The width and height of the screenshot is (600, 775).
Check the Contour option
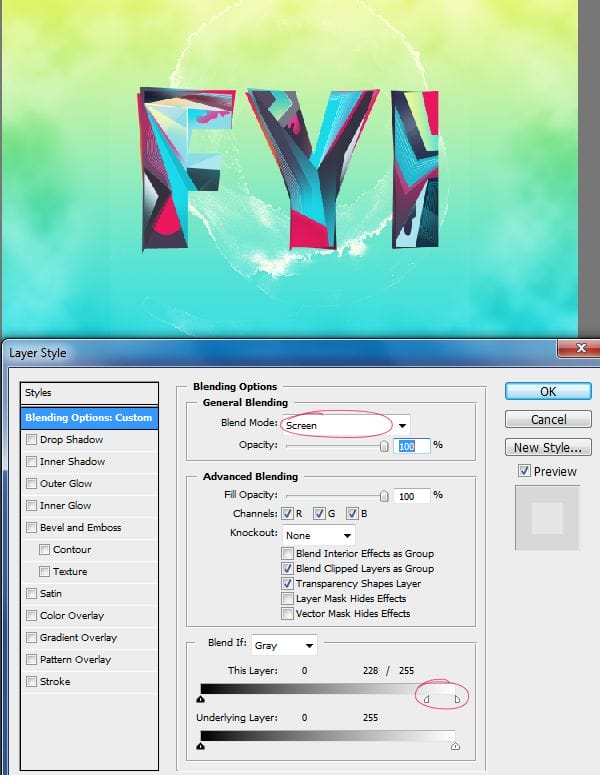tap(44, 549)
